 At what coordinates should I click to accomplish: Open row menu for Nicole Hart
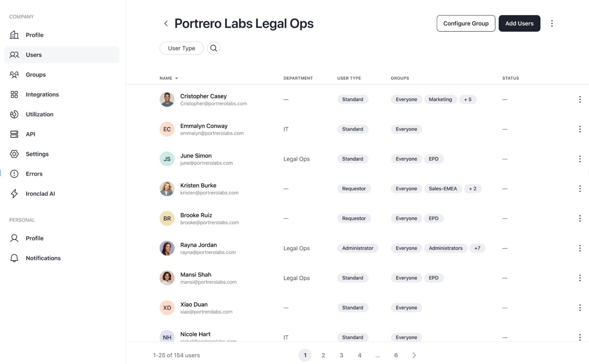(580, 337)
